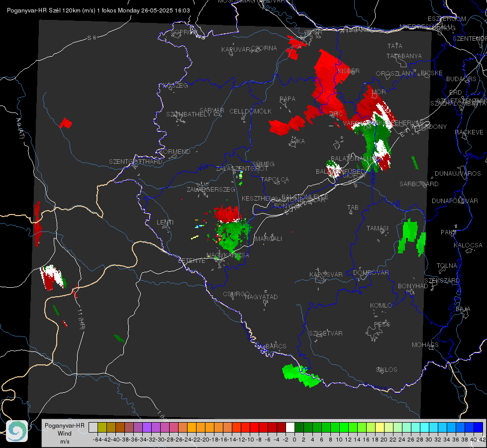Click the DUNAFOLDVAR label
Image resolution: width=487 pixels, height=448 pixels.
click(455, 201)
